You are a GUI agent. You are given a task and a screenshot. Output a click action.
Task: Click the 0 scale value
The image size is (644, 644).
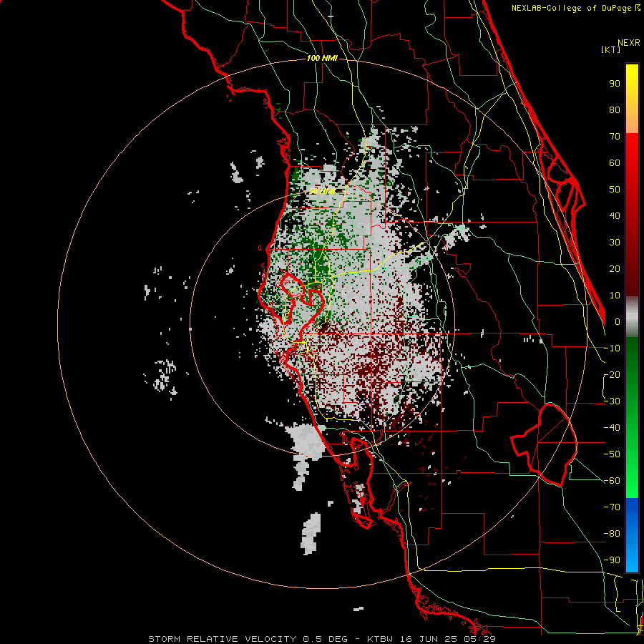pyautogui.click(x=618, y=322)
